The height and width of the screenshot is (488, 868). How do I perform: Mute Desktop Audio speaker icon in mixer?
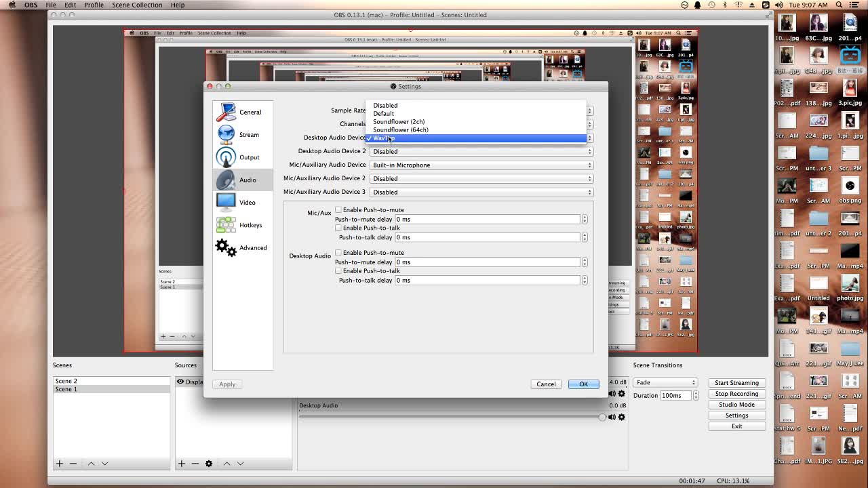click(x=612, y=417)
